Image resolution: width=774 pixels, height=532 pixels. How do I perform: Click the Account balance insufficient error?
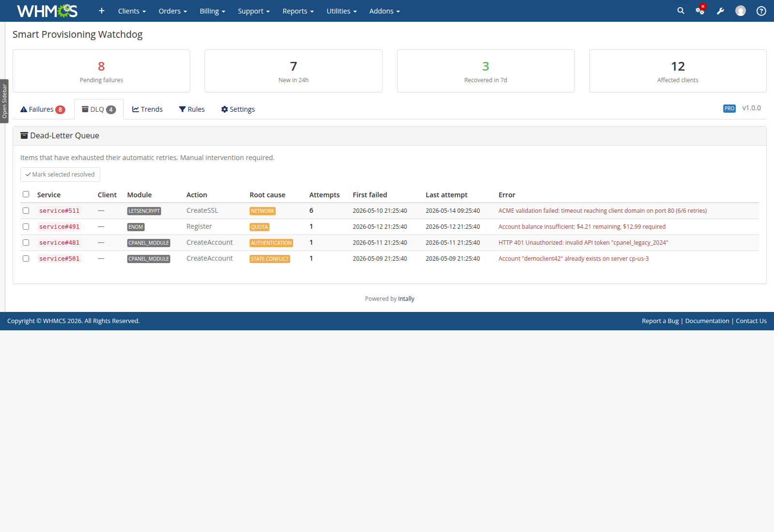pyautogui.click(x=582, y=227)
